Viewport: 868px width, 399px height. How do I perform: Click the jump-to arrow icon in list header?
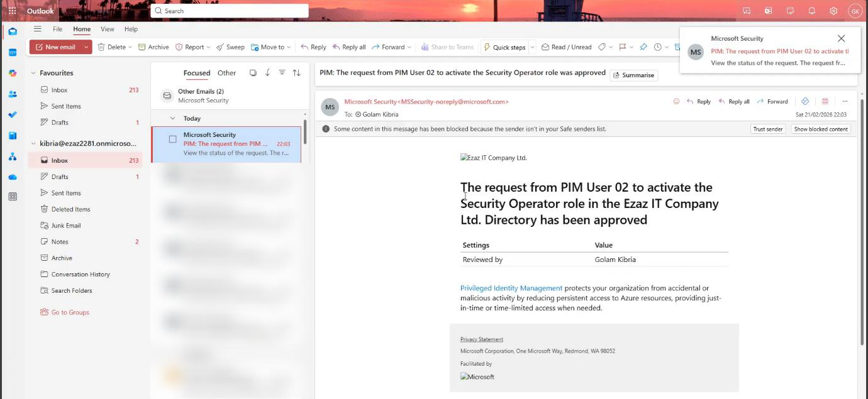(x=267, y=73)
